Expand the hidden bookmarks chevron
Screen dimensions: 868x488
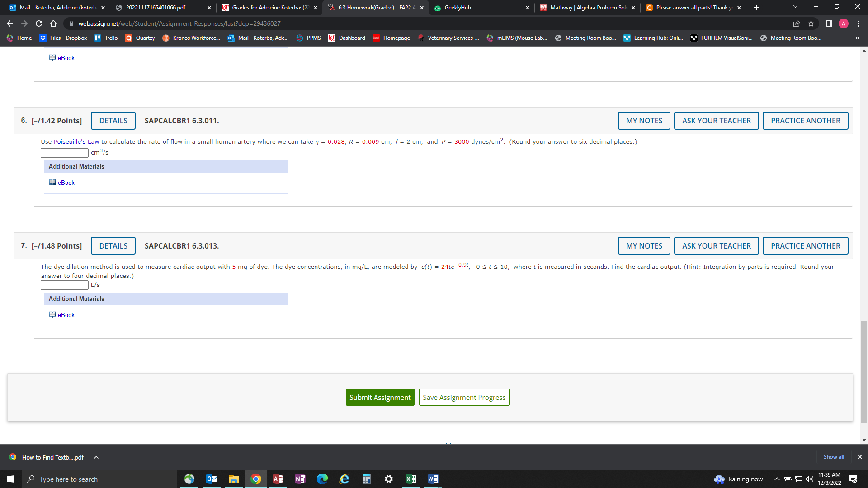click(857, 38)
